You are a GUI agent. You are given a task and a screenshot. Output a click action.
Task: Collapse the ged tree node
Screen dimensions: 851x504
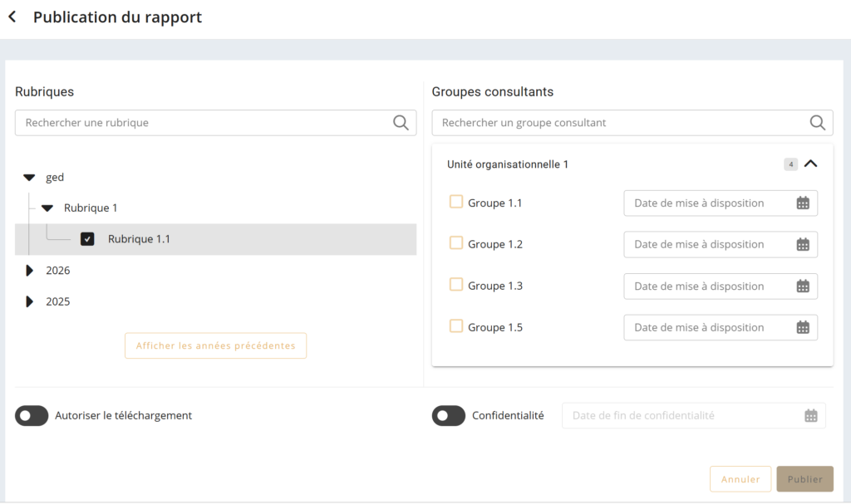tap(30, 178)
